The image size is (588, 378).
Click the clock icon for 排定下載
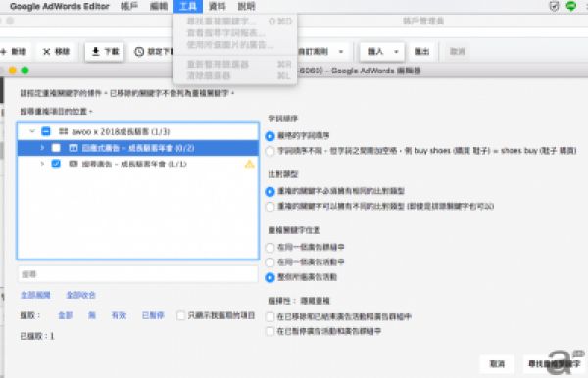click(139, 51)
